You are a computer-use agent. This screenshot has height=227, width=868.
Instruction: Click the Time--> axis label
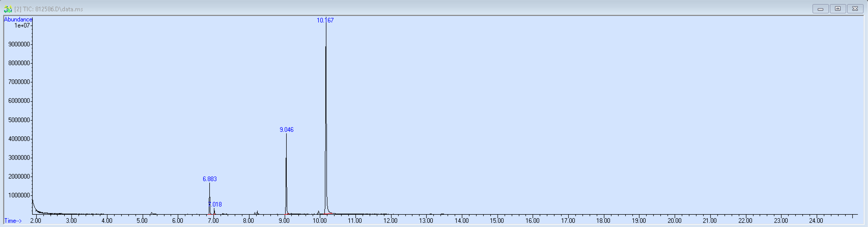[x=13, y=221]
